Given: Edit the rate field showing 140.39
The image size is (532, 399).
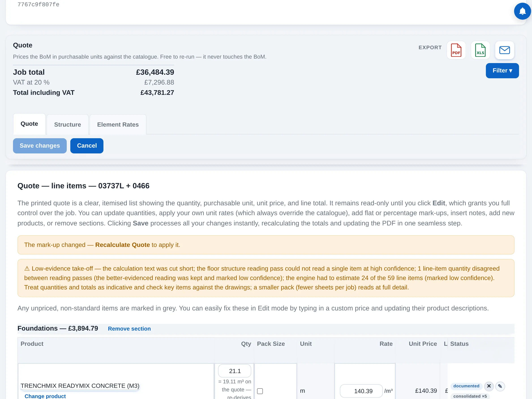Looking at the screenshot, I should [x=361, y=391].
